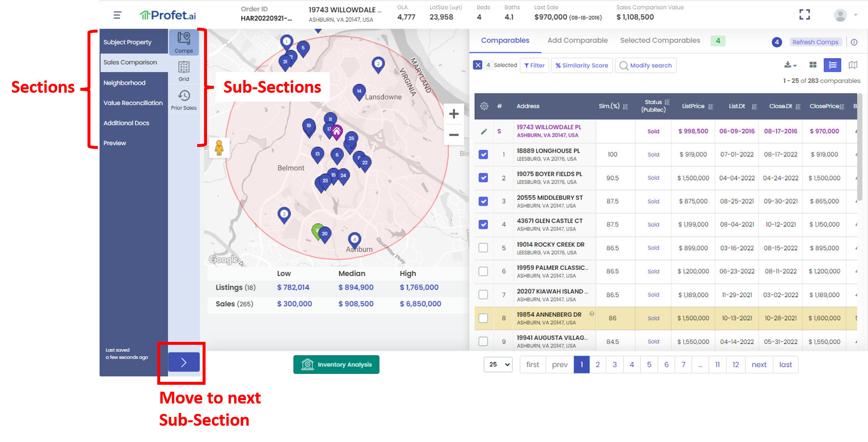
Task: Open the page size 25 dropdown
Action: (498, 365)
